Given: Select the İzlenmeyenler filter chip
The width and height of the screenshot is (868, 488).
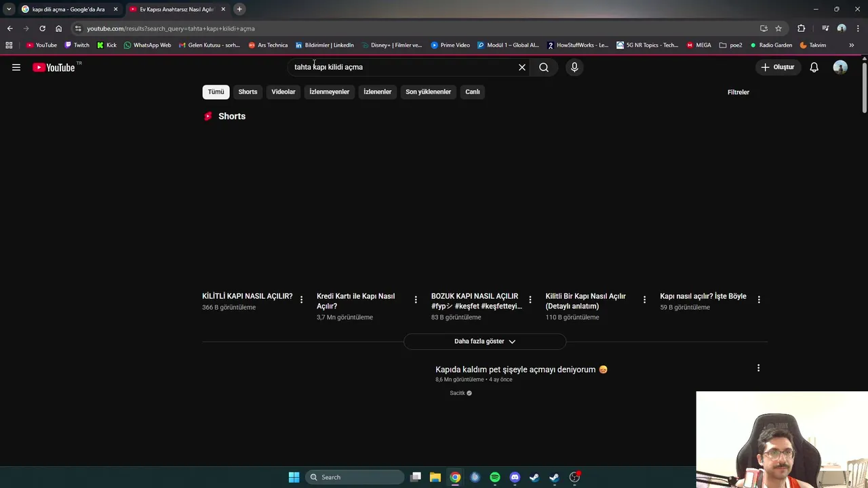Looking at the screenshot, I should click(x=330, y=91).
